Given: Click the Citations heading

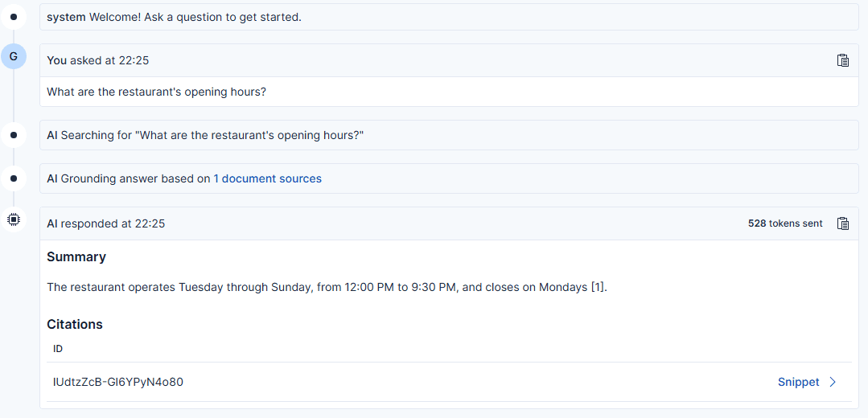Looking at the screenshot, I should click(75, 324).
